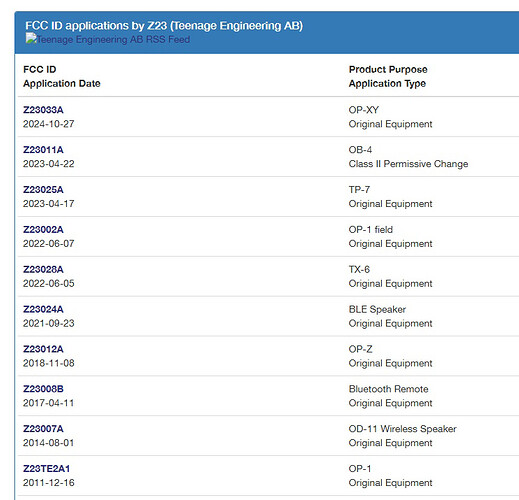Click the Application Type header label
The height and width of the screenshot is (500, 519).
coord(387,83)
